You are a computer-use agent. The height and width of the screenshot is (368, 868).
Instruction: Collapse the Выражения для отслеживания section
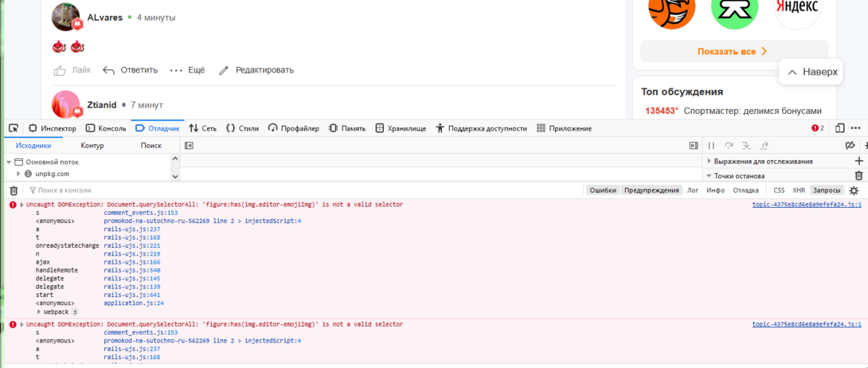pos(709,162)
